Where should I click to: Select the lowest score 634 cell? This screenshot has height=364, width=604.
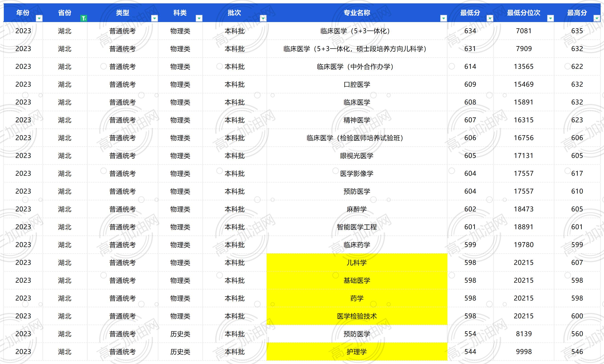[470, 31]
